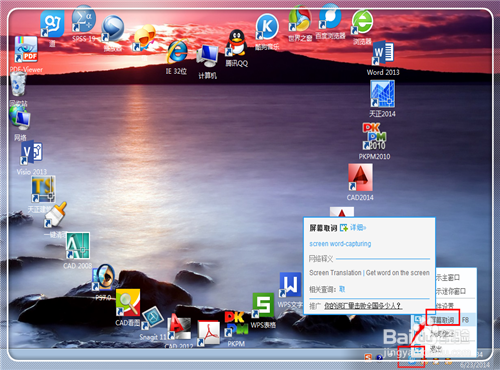This screenshot has height=370, width=500.
Task: Launch 世界之窗 browser shortcut
Action: coord(300,19)
